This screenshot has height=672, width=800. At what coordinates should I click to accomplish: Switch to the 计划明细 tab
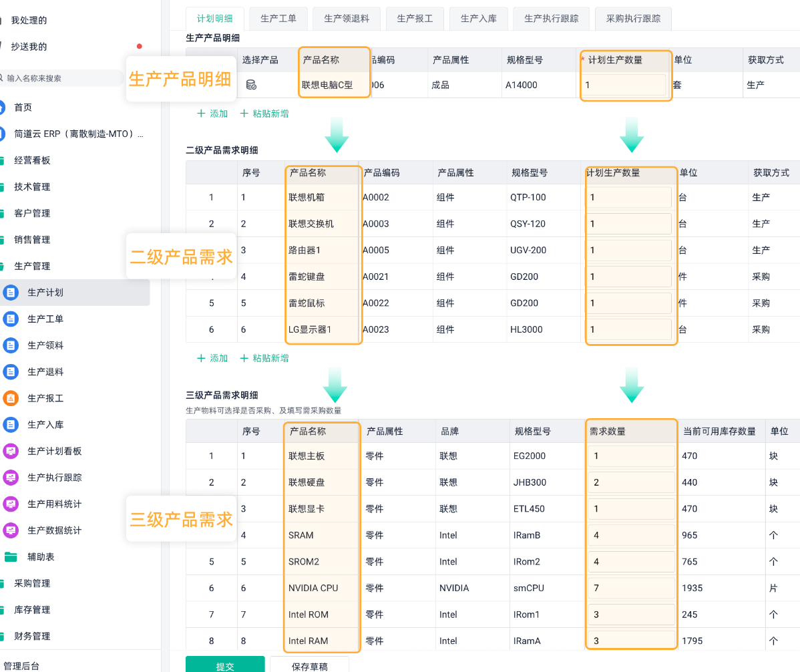click(215, 18)
